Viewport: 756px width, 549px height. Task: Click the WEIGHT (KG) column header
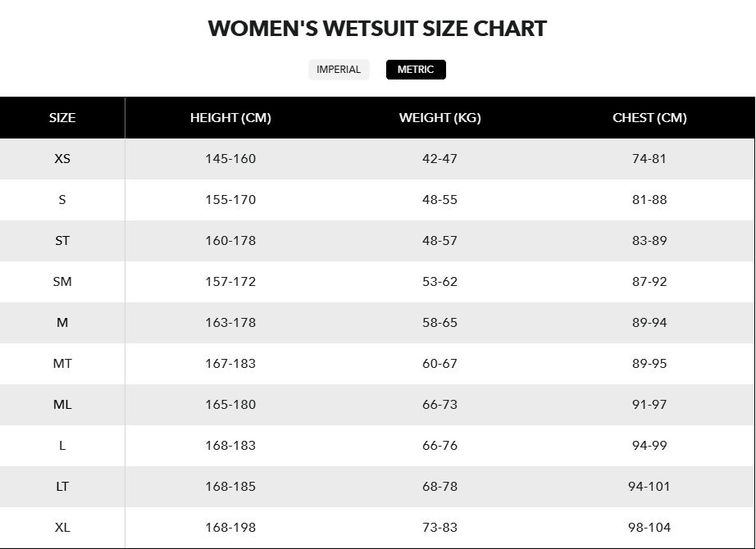pyautogui.click(x=440, y=118)
